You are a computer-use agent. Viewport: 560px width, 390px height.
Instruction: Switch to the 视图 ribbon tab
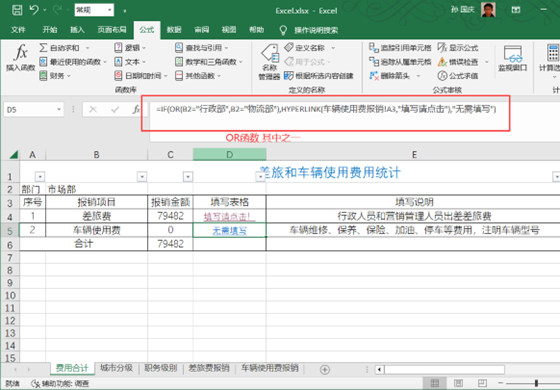point(229,30)
